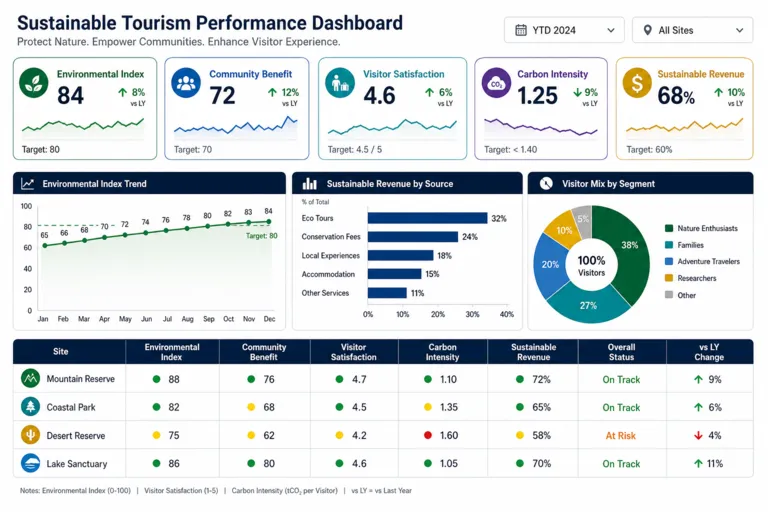Click the purple CO2 cloud Carbon Intensity icon
768x512 pixels.
point(496,83)
